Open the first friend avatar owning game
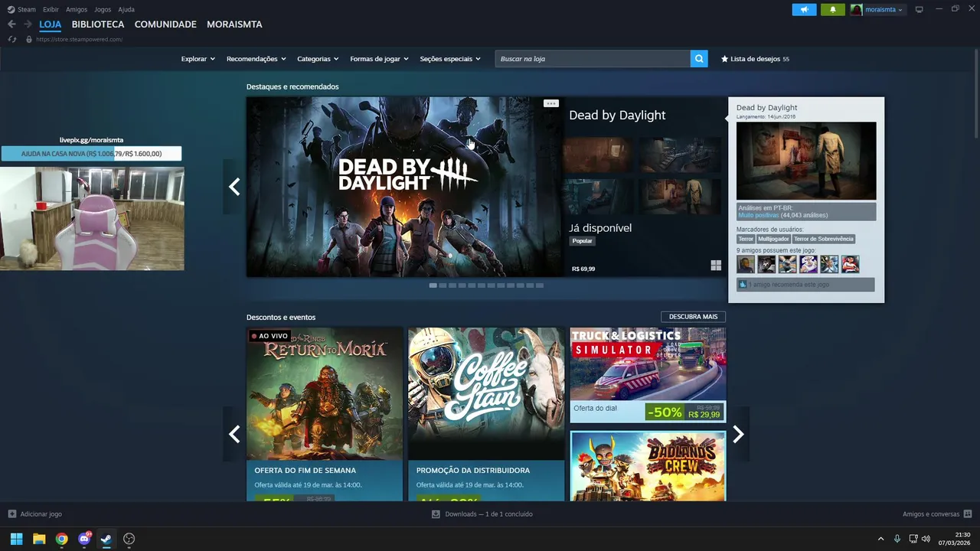The width and height of the screenshot is (980, 551). [x=746, y=264]
